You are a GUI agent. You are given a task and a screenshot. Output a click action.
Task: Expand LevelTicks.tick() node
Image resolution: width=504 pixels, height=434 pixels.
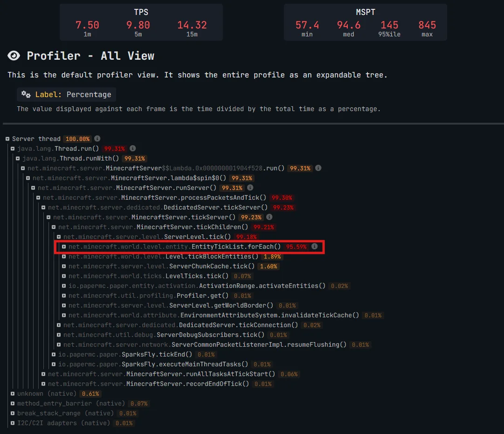tap(64, 276)
